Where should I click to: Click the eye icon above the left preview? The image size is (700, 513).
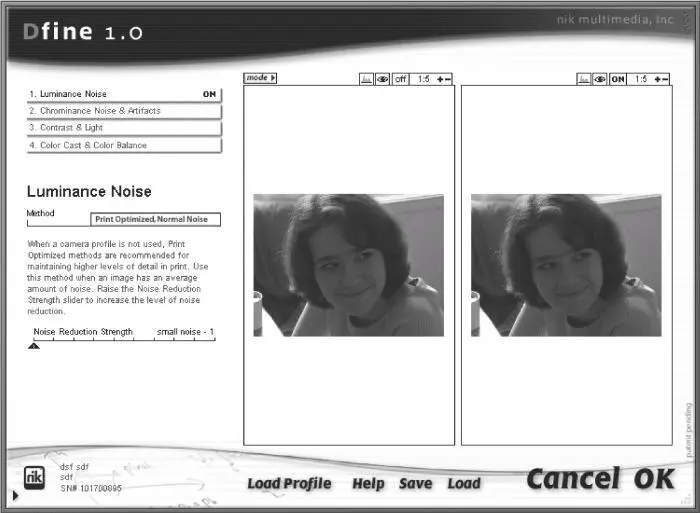383,79
